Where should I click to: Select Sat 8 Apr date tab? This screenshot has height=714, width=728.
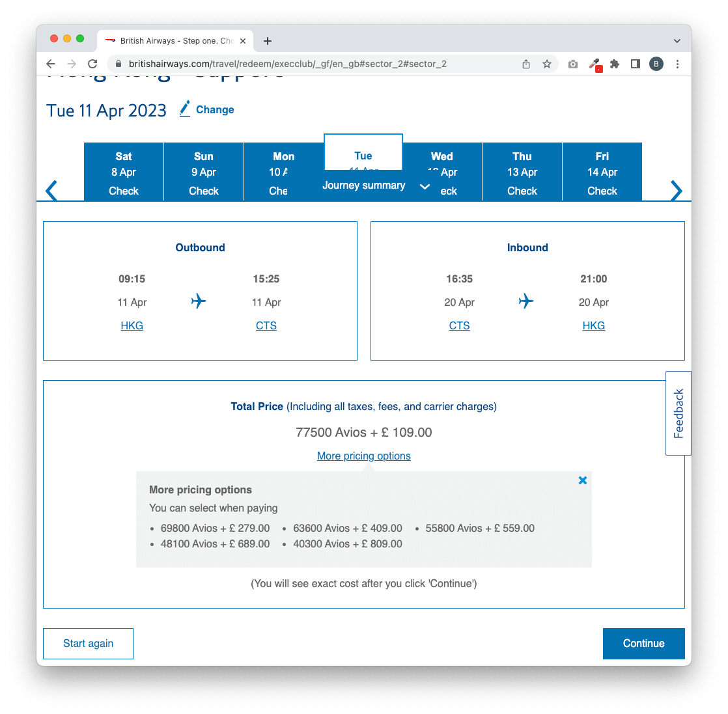tap(124, 172)
